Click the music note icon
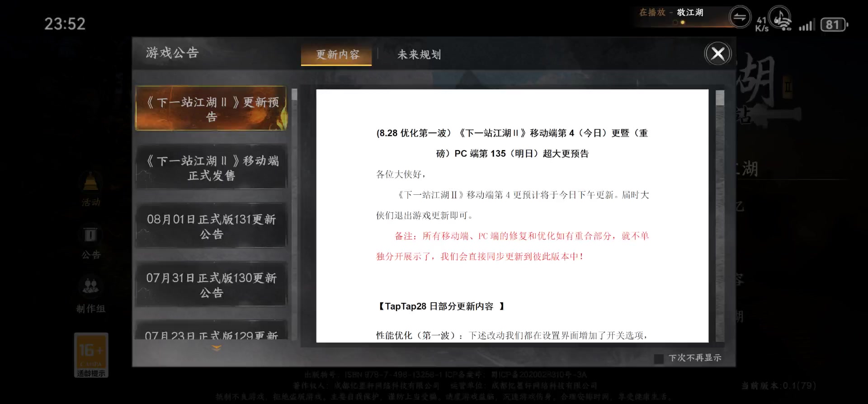The width and height of the screenshot is (868, 404). click(x=779, y=18)
